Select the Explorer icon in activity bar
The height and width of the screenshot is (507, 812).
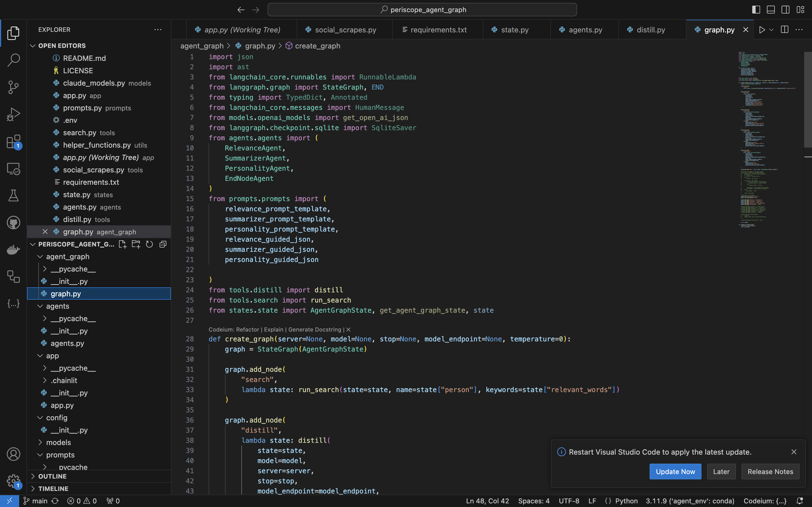pos(13,33)
